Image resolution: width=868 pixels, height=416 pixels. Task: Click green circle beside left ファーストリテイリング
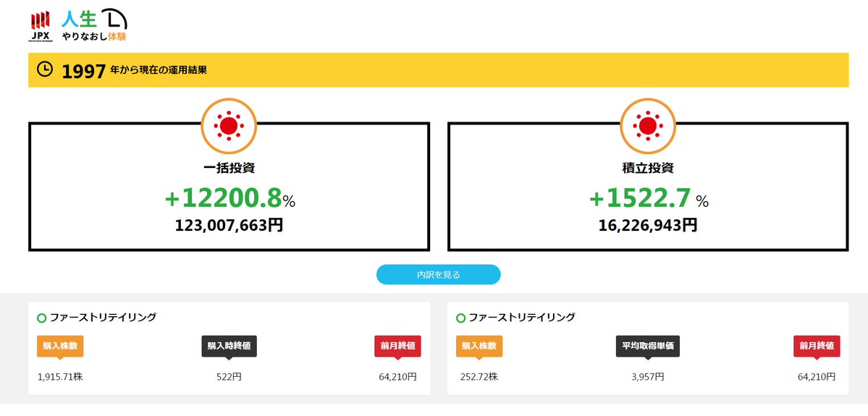coord(41,318)
